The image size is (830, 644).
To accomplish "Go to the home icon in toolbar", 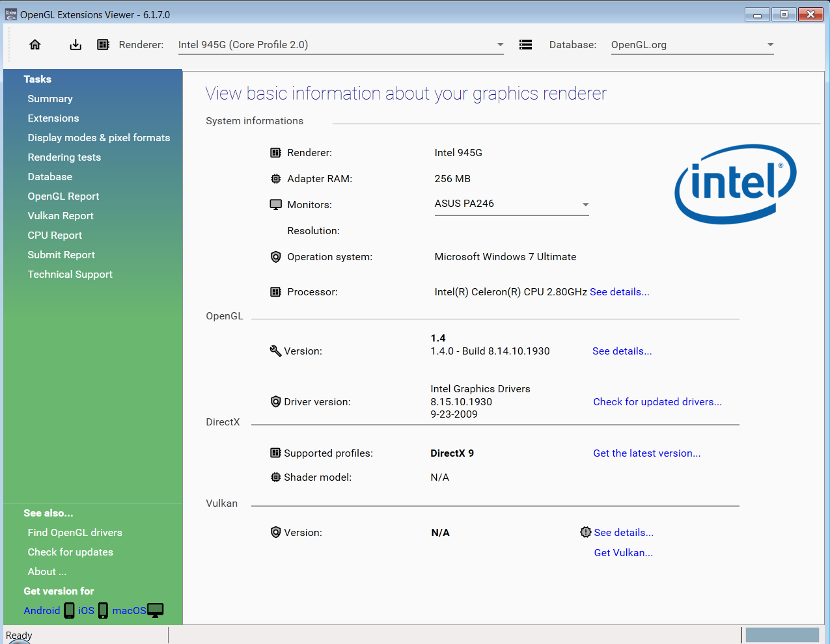I will pyautogui.click(x=35, y=44).
